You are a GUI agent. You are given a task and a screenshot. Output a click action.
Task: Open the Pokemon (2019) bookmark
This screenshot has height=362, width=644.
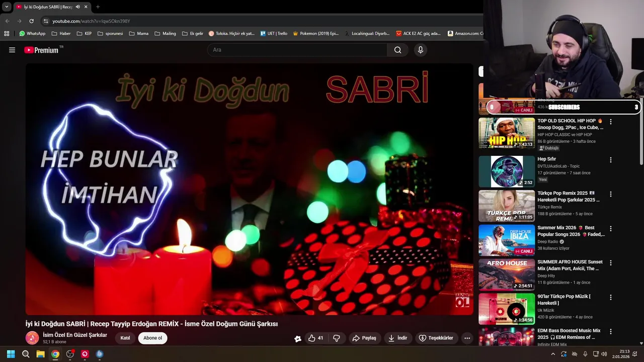pos(315,34)
